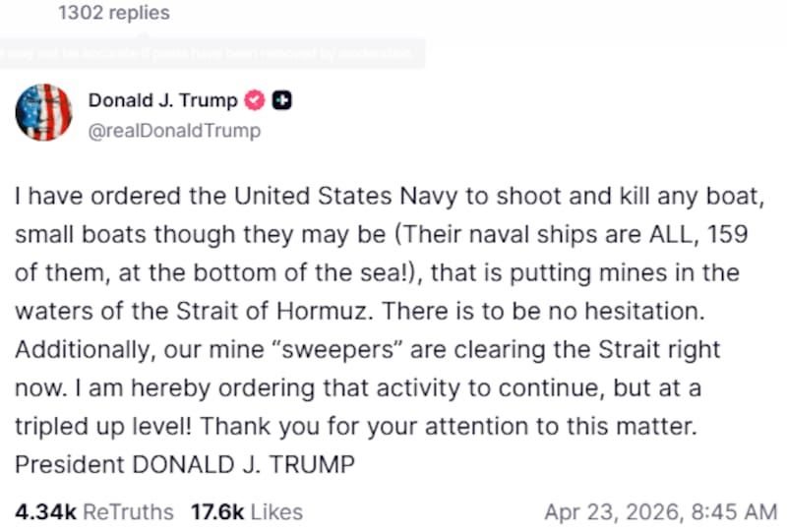Click the black plus badge beside name
The image size is (787, 532).
281,100
